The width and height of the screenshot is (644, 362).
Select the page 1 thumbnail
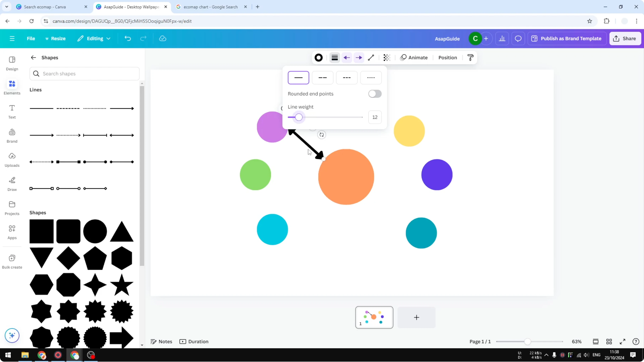click(x=374, y=317)
